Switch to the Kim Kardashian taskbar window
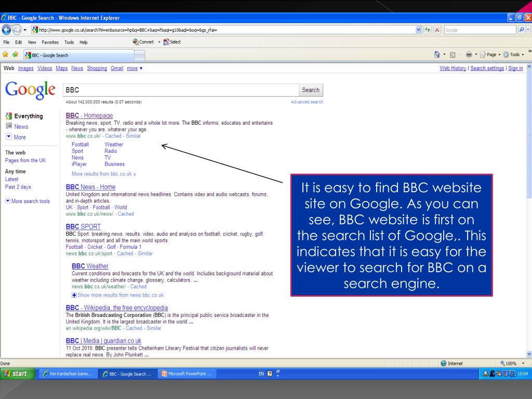Image resolution: width=532 pixels, height=399 pixels. (x=69, y=374)
